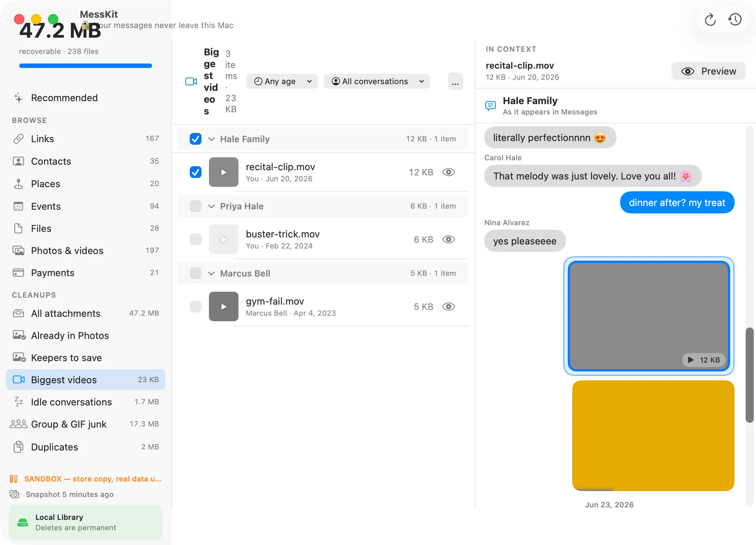Open the Any age filter dropdown

click(282, 81)
